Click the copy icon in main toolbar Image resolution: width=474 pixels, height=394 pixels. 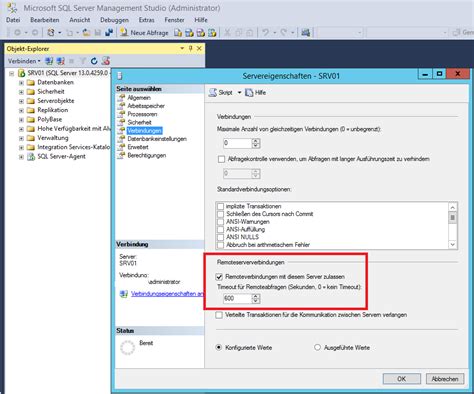(x=239, y=33)
